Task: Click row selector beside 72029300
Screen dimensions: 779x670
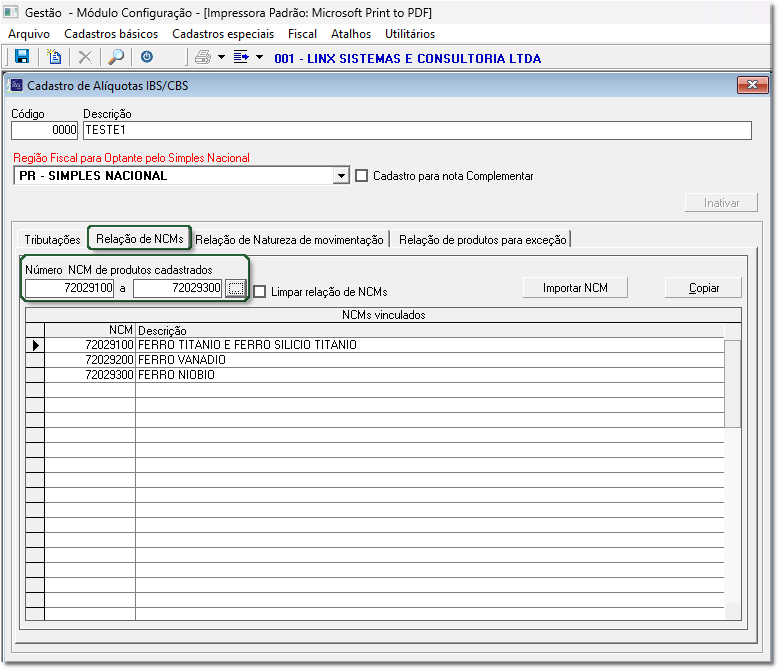Action: [35, 375]
